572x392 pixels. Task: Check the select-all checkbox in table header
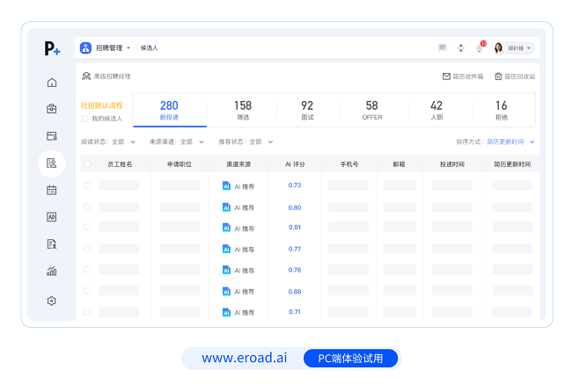tap(87, 164)
